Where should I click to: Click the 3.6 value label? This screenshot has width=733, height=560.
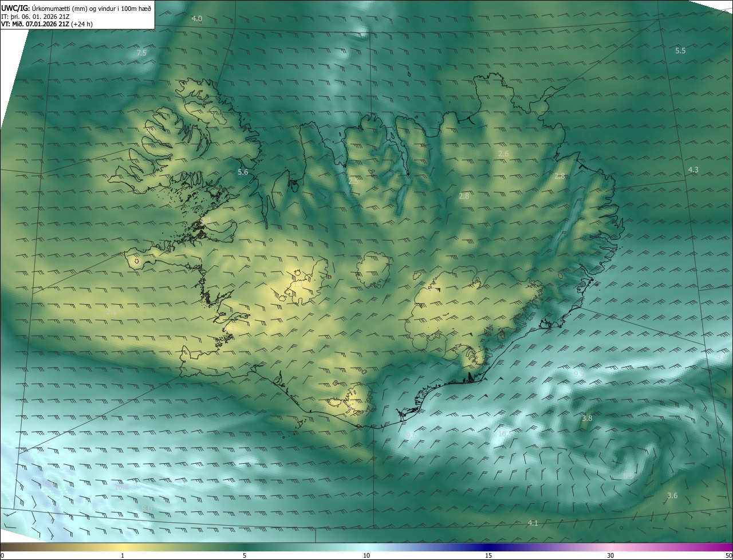click(672, 495)
